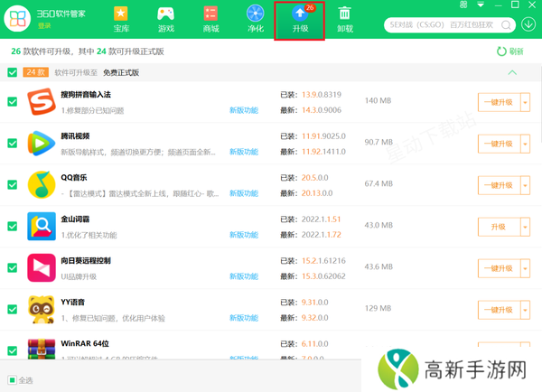This screenshot has width=542, height=392.
Task: Uncheck WinRAR 64位 checkbox
Action: (13, 350)
